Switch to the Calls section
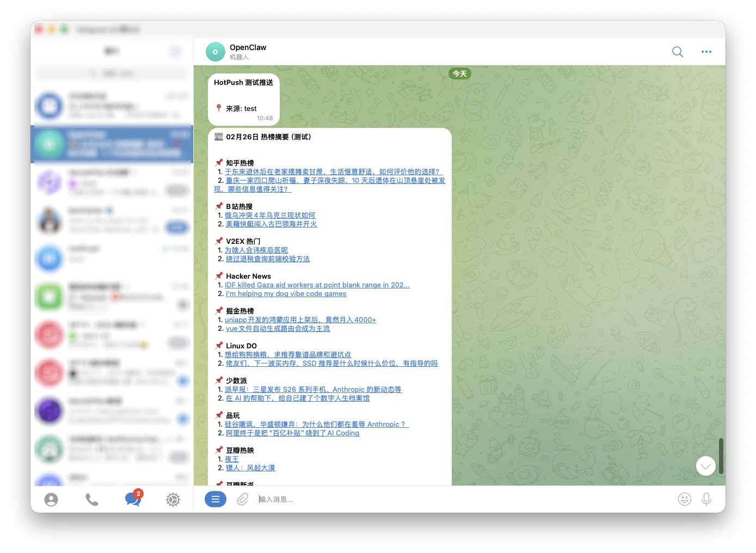The height and width of the screenshot is (553, 756). pos(92,499)
